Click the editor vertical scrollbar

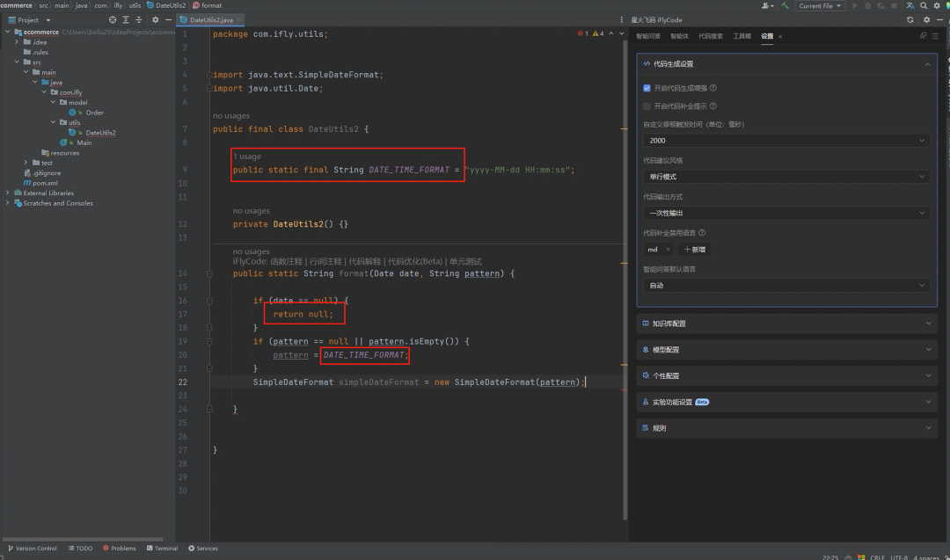tap(625, 279)
